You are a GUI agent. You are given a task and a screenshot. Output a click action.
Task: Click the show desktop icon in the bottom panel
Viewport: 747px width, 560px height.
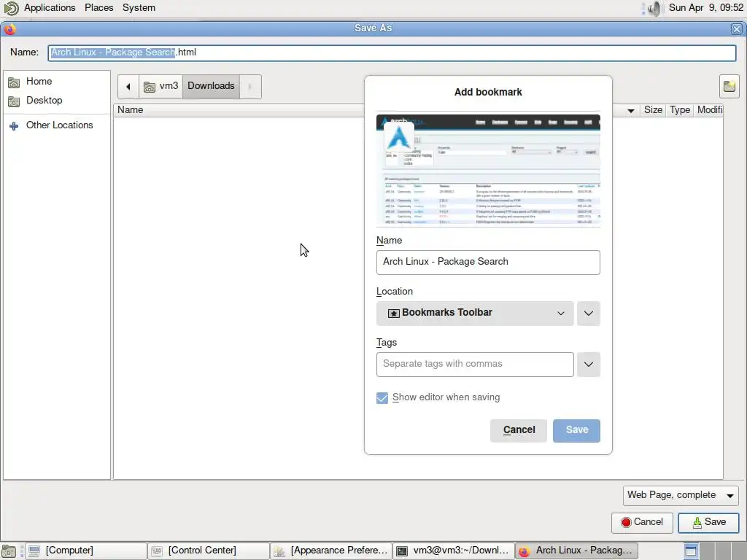point(9,551)
